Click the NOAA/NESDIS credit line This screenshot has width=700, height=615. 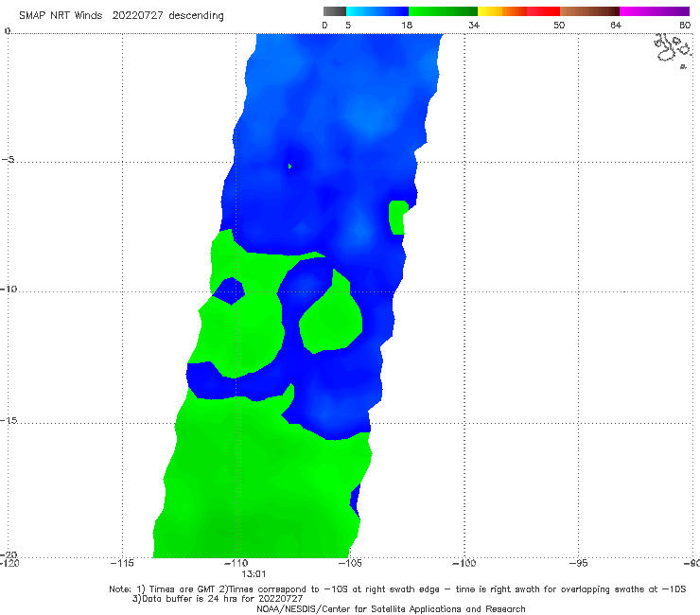pos(391,608)
